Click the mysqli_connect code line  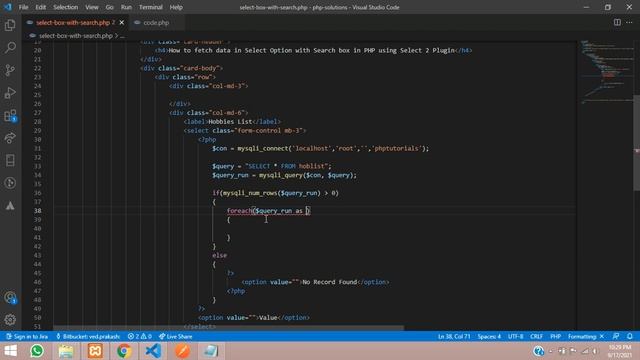[320, 148]
